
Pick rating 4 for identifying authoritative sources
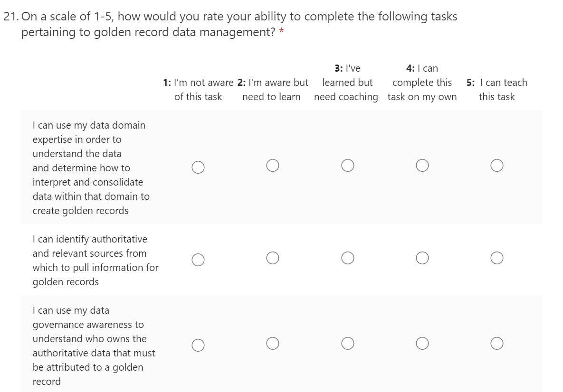click(422, 258)
